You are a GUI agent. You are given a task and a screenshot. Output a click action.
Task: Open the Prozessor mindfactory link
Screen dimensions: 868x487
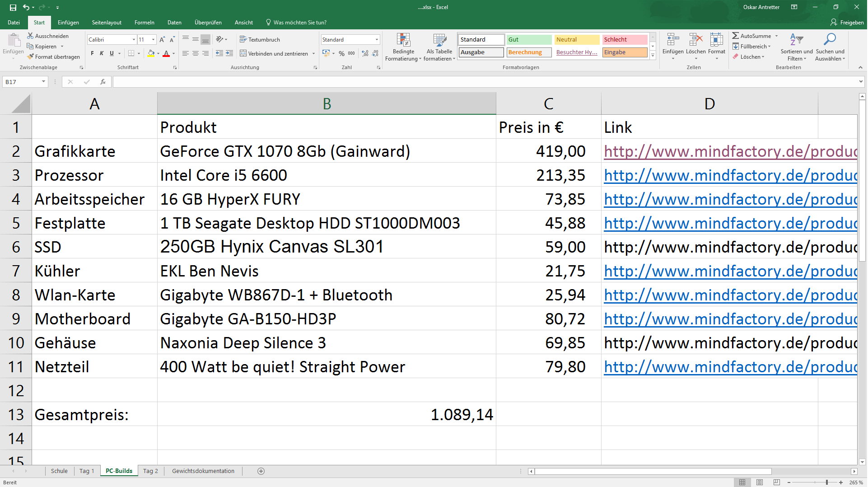(x=730, y=175)
